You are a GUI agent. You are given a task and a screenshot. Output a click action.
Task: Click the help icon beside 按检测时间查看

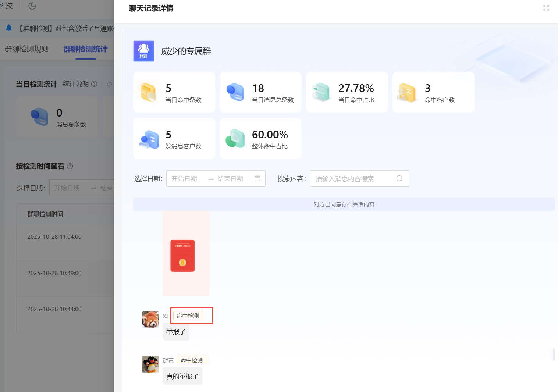click(x=70, y=166)
